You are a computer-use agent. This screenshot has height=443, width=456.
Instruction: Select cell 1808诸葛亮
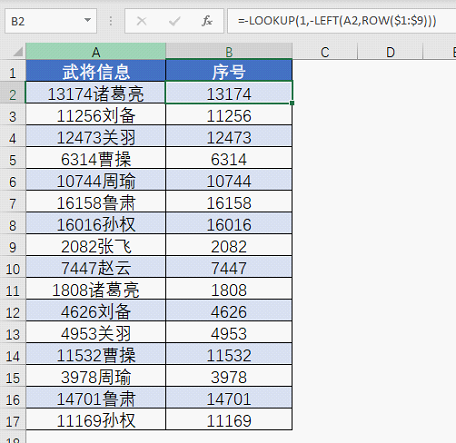pyautogui.click(x=96, y=289)
